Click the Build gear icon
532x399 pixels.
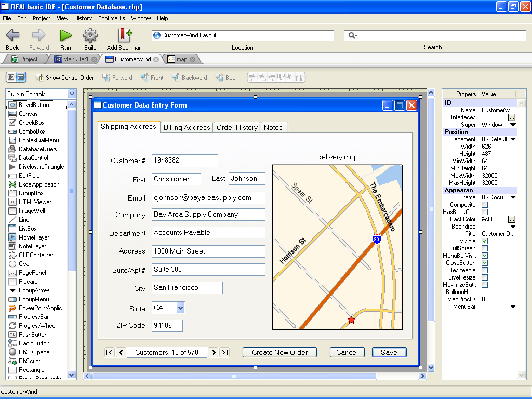pyautogui.click(x=90, y=35)
